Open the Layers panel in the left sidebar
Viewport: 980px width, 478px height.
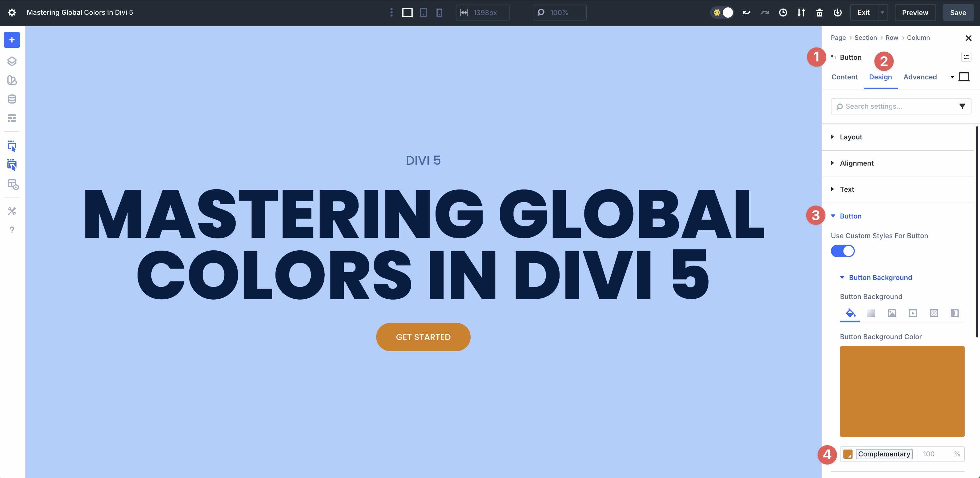point(12,61)
